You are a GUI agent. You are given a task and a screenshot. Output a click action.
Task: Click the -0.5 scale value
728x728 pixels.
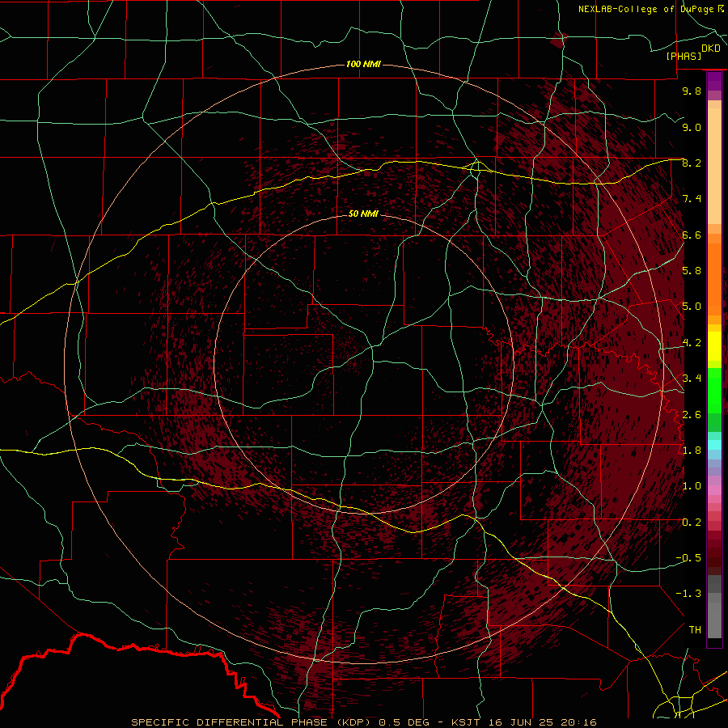pos(688,558)
